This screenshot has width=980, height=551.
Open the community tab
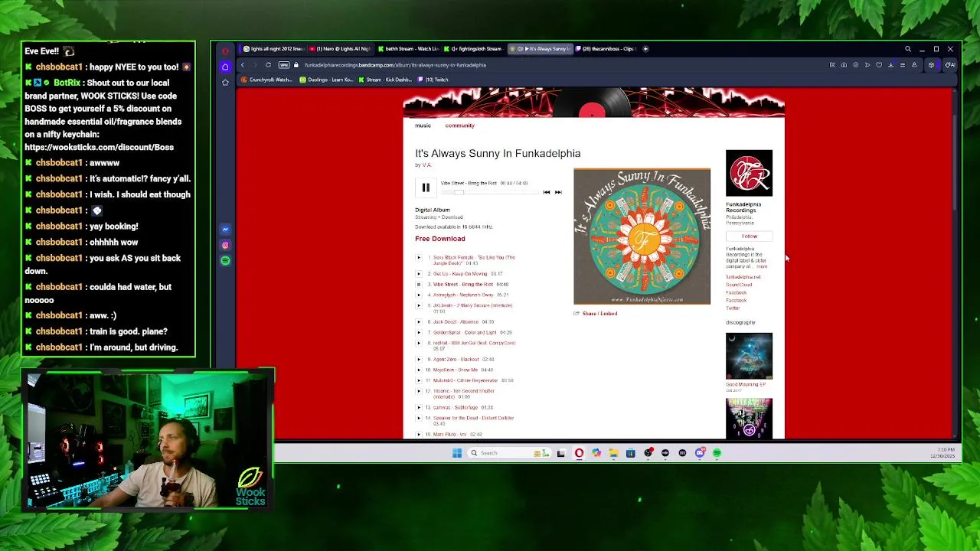(459, 126)
